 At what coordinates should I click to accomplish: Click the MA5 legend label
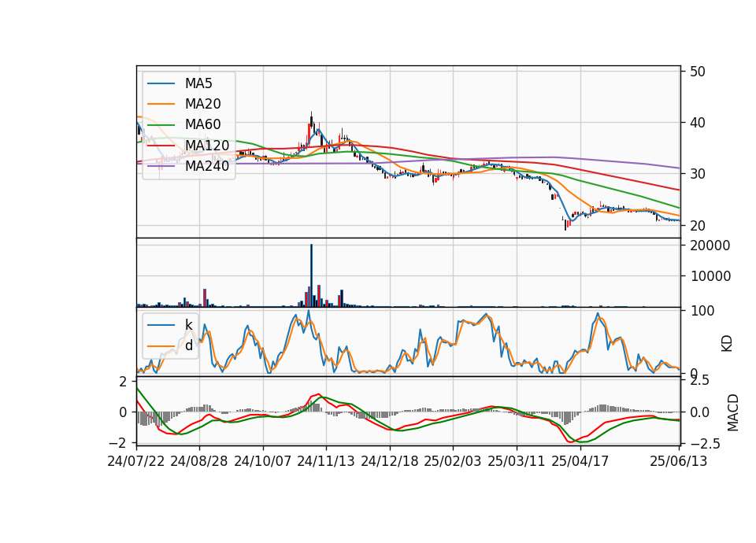[x=198, y=83]
